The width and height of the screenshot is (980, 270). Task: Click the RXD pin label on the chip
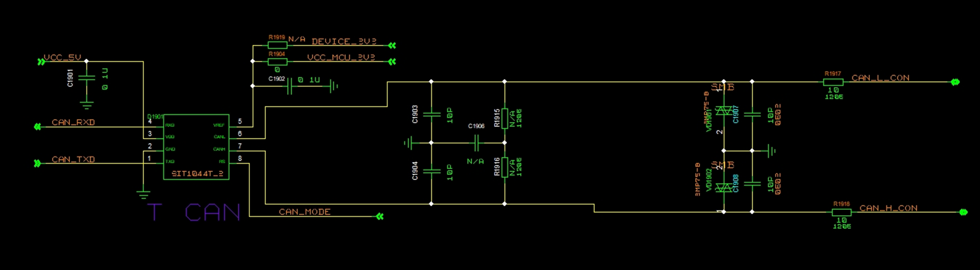click(170, 125)
